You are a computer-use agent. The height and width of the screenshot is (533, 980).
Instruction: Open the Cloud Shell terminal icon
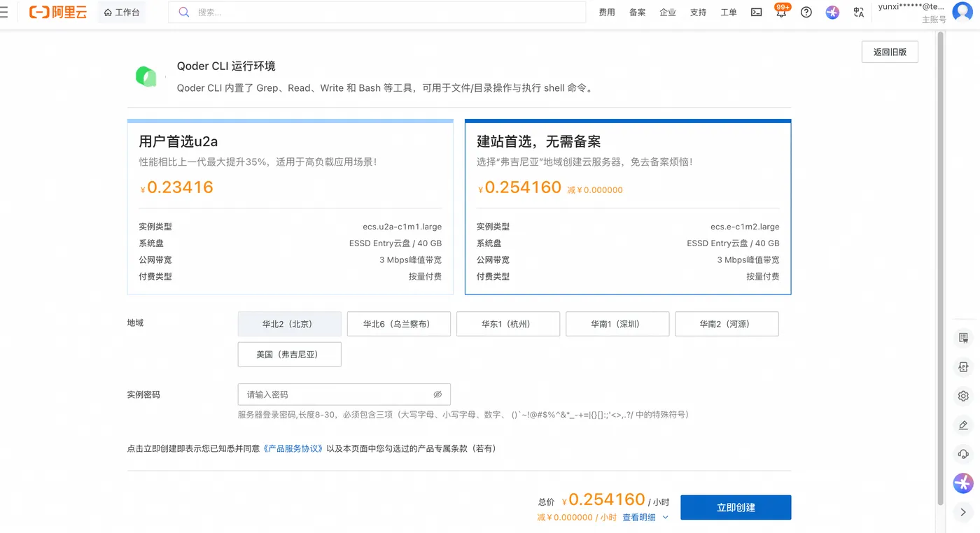756,13
